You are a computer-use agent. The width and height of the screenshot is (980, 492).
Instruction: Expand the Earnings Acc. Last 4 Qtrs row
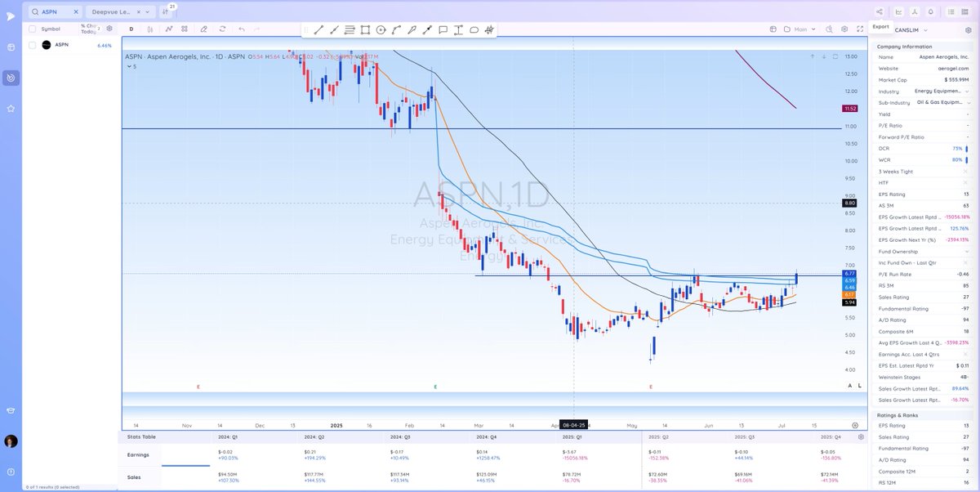pos(967,355)
